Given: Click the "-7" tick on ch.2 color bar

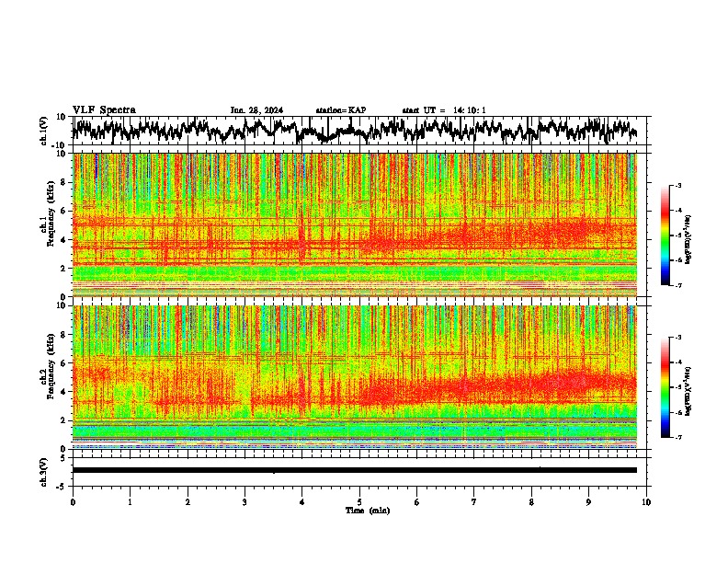Looking at the screenshot, I should point(678,437).
